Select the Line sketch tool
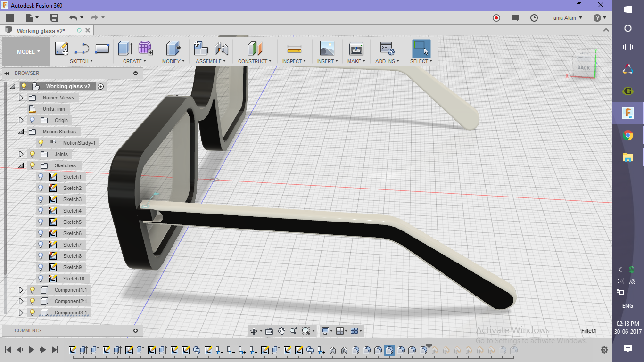This screenshot has width=644, height=362. tap(82, 48)
